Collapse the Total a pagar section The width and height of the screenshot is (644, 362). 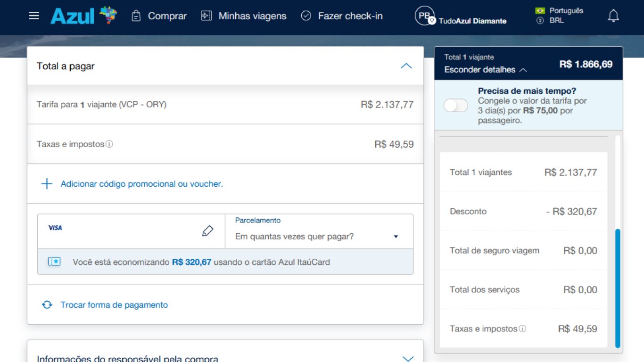[406, 66]
